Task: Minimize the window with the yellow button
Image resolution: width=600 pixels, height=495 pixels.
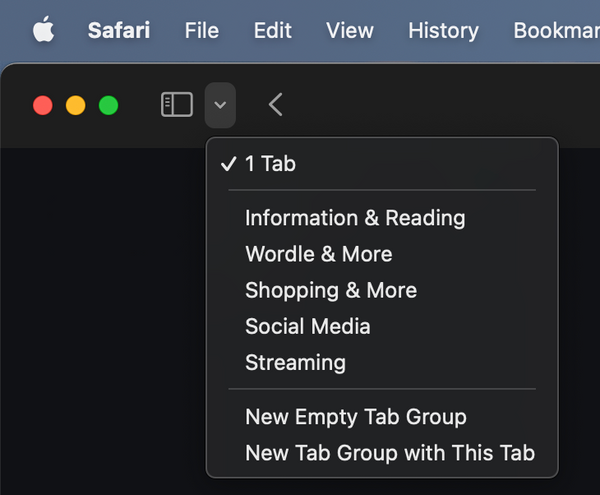Action: coord(75,105)
